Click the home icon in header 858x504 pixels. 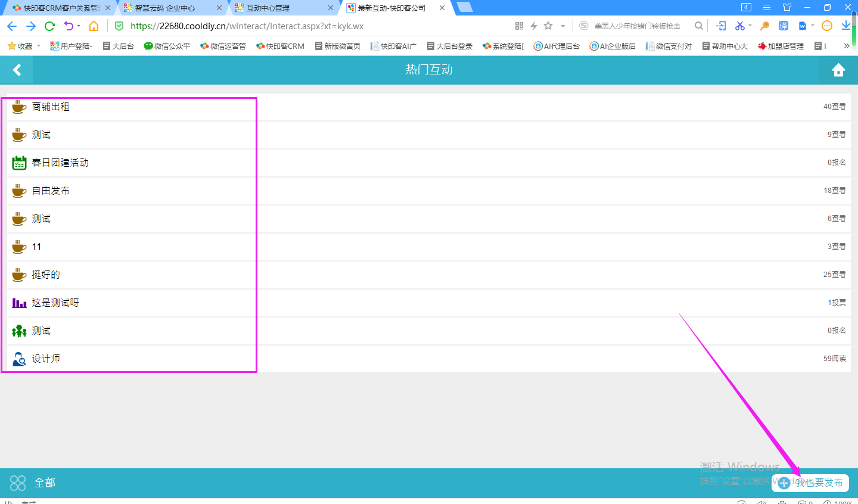pyautogui.click(x=838, y=70)
